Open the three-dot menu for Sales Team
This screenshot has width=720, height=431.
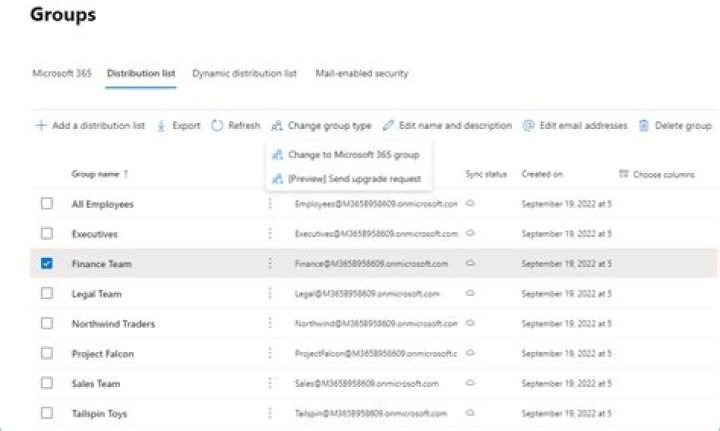pos(270,383)
